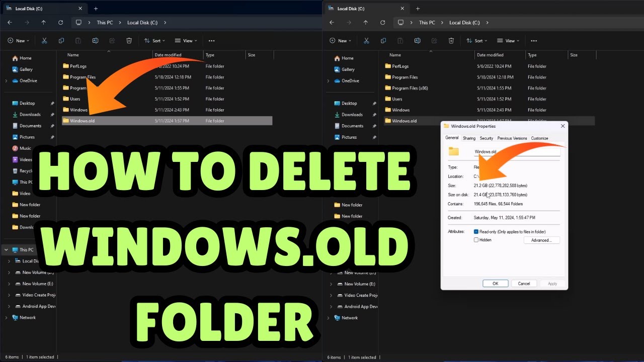Select the Users folder in the right window
This screenshot has height=362, width=644.
[x=393, y=99]
